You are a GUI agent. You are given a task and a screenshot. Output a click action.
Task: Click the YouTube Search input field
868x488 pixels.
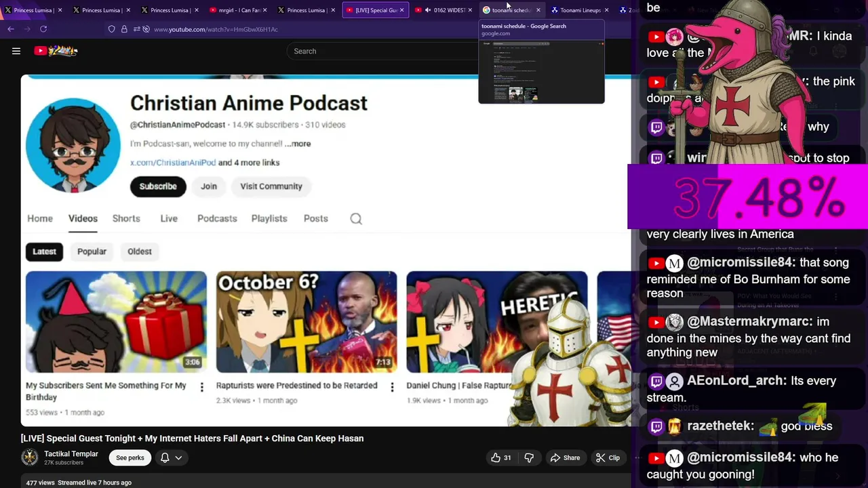tap(383, 51)
